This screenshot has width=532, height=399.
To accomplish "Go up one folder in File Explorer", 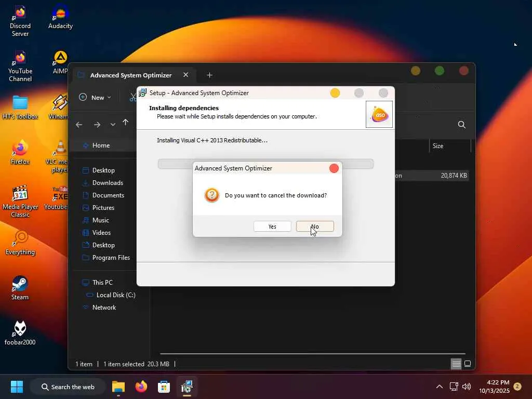I will tap(126, 123).
